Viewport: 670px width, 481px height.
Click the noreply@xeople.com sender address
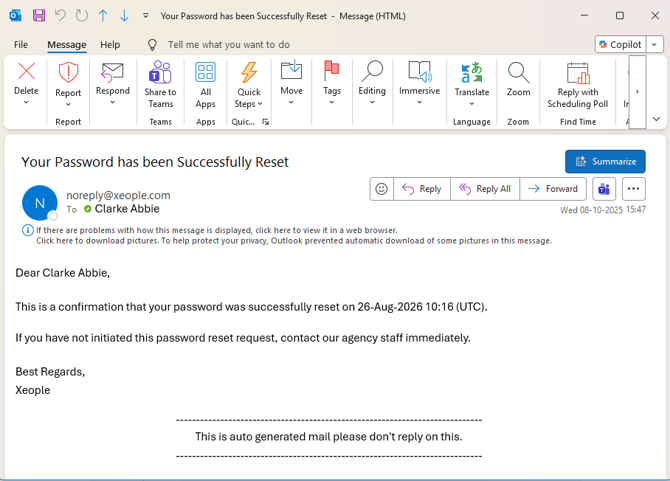(118, 195)
